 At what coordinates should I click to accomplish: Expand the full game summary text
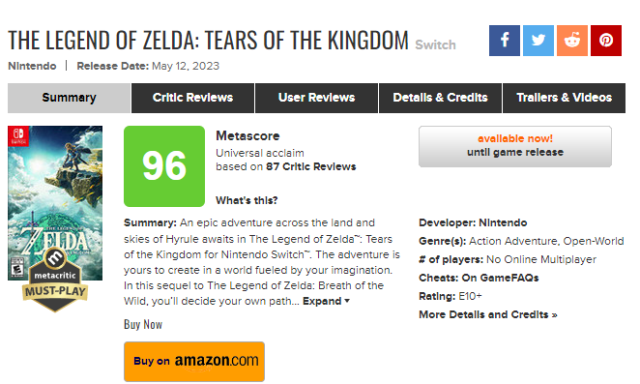326,301
